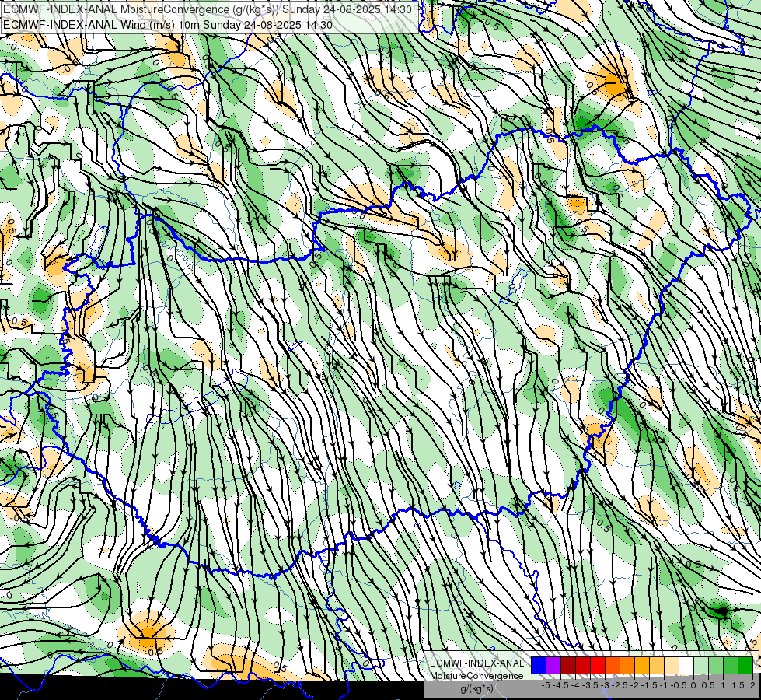Click the -2.5 legend tick label
The image size is (761, 700).
(620, 685)
